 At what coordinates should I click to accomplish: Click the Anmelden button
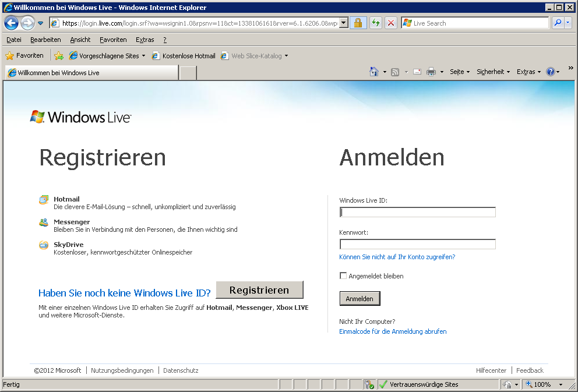tap(360, 299)
